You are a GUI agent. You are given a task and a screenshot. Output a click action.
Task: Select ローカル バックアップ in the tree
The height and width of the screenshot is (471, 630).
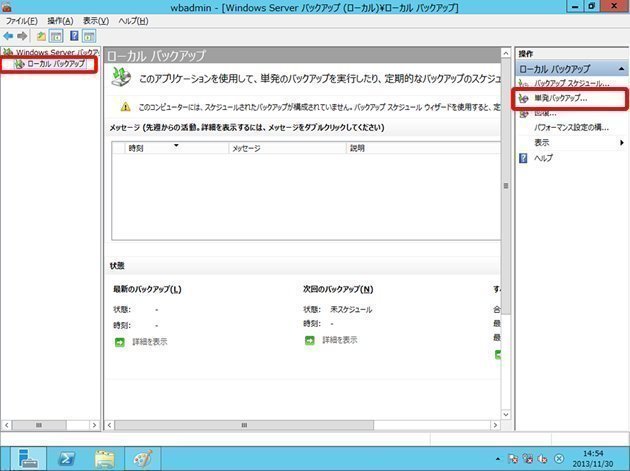[55, 64]
